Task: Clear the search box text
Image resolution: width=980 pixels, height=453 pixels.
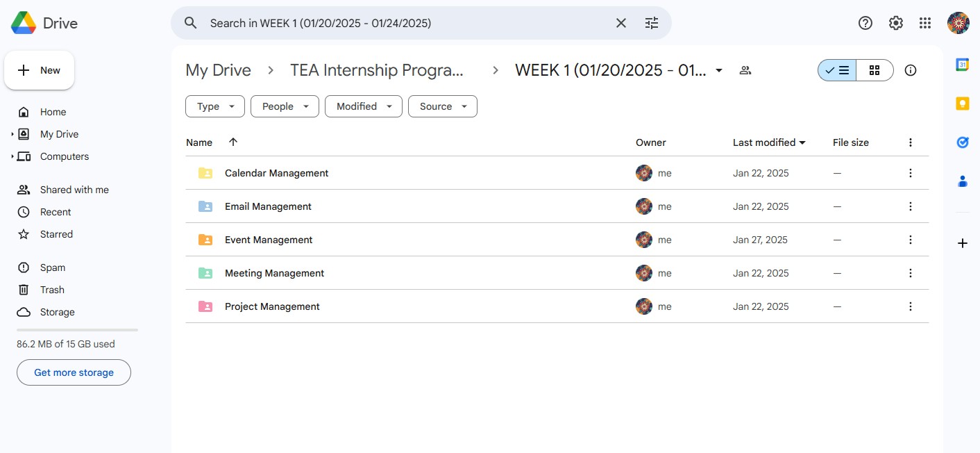Action: (621, 23)
